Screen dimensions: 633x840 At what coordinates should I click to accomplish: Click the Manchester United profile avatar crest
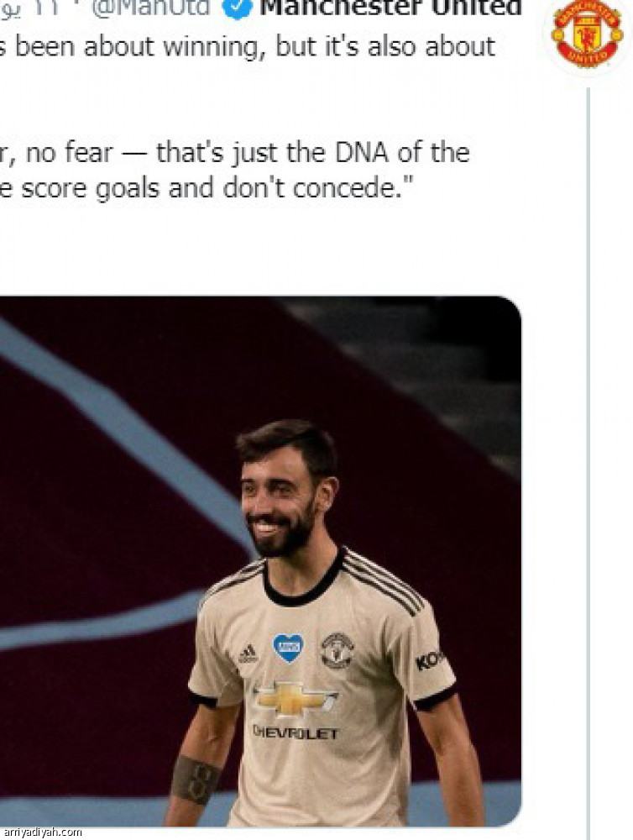587,34
